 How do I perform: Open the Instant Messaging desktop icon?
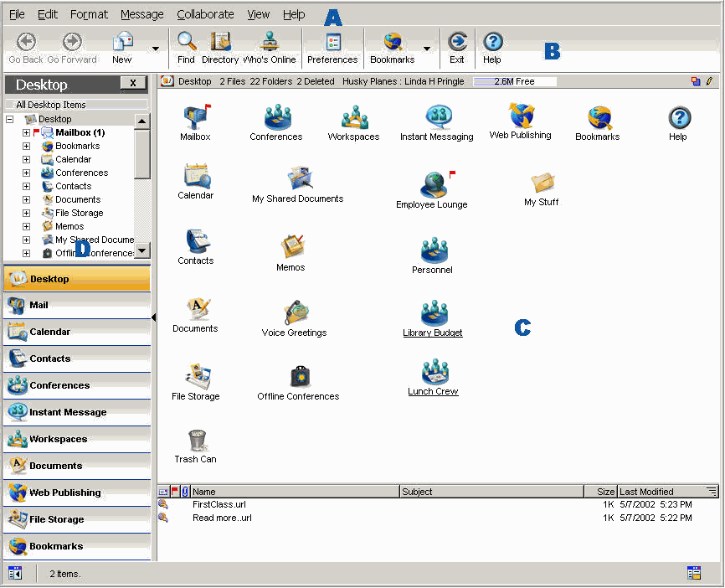pos(437,118)
